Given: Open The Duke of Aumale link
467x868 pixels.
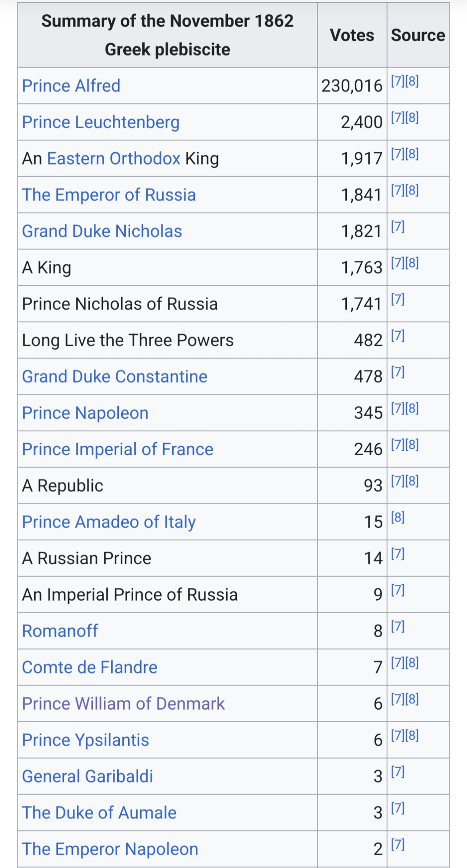Looking at the screenshot, I should 99,813.
